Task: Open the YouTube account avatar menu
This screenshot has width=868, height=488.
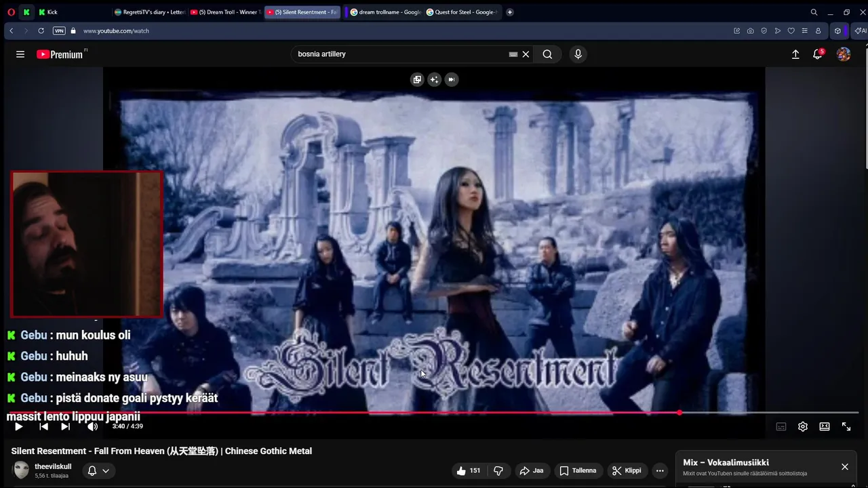Action: pyautogui.click(x=844, y=54)
